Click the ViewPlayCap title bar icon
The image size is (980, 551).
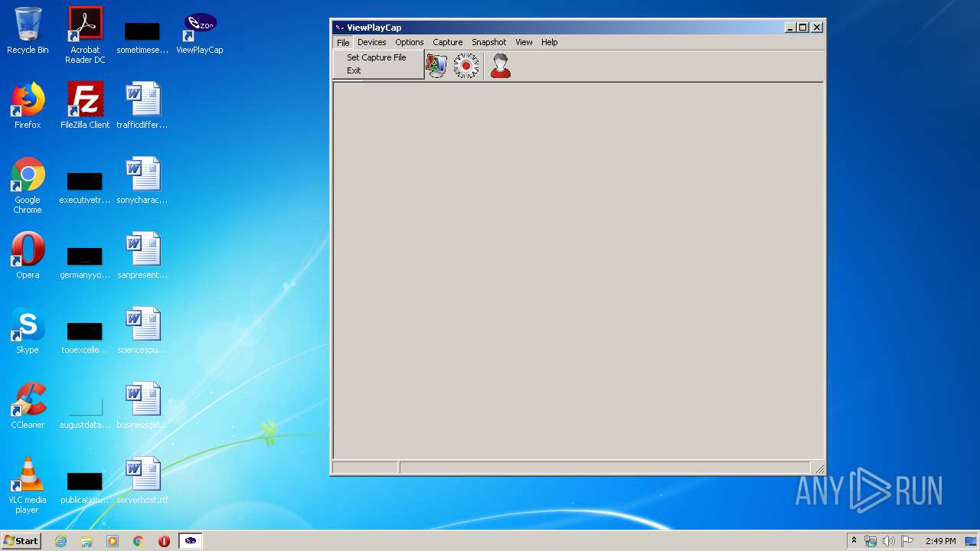tap(340, 28)
